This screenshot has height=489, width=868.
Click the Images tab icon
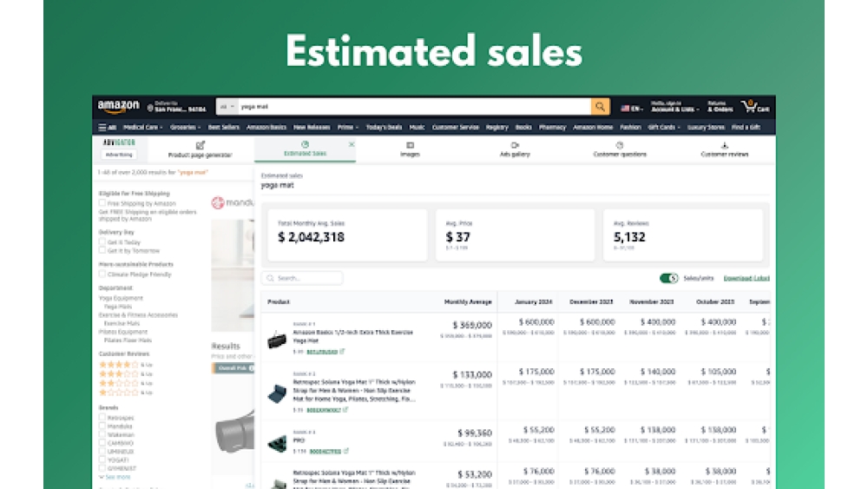pyautogui.click(x=411, y=145)
